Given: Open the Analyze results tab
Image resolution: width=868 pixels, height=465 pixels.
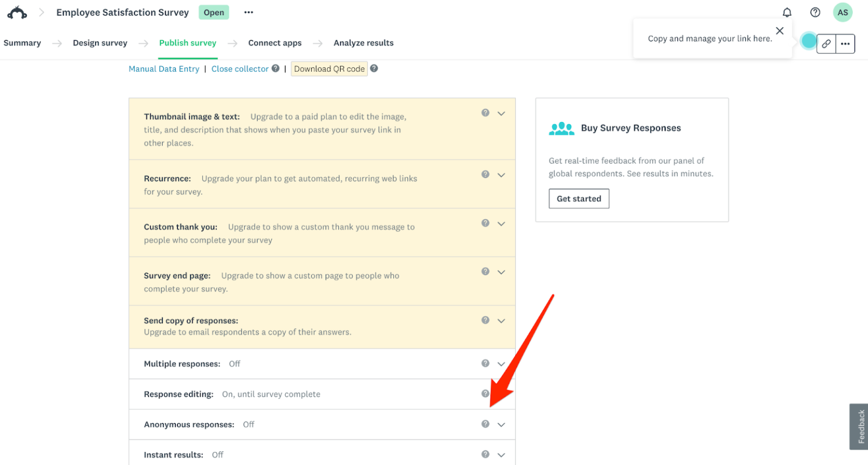Looking at the screenshot, I should tap(363, 43).
